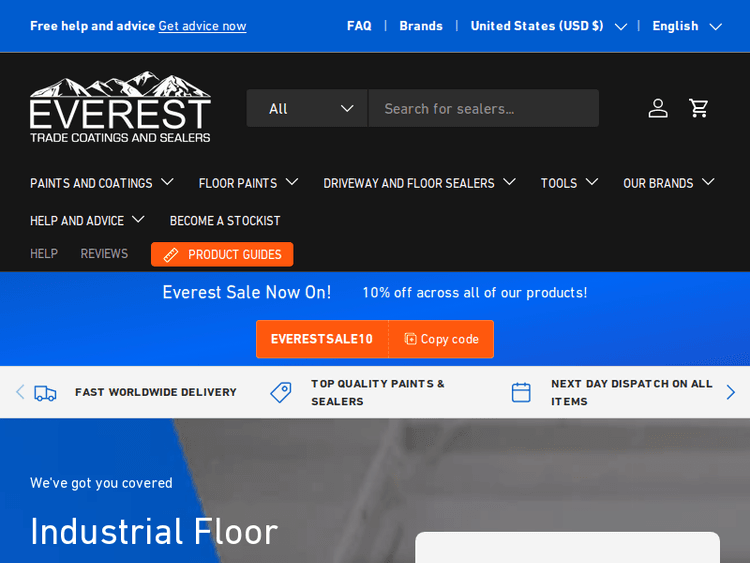This screenshot has height=563, width=750.
Task: Go to previous announcement slide arrow
Action: 20,392
